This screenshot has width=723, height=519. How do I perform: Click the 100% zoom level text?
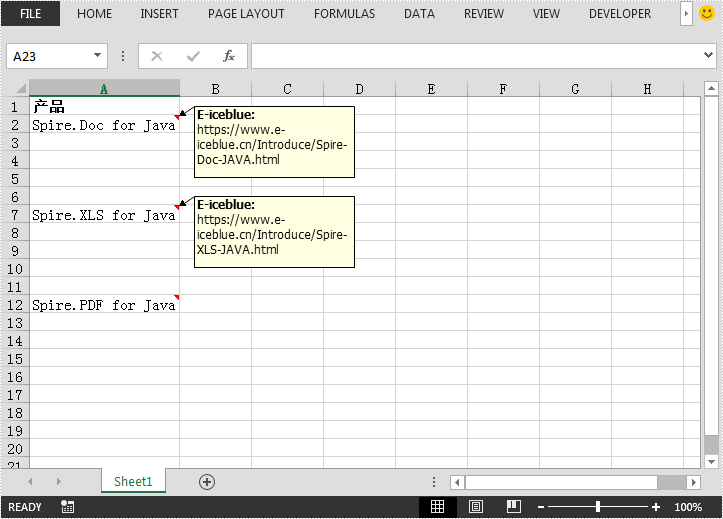pos(688,507)
